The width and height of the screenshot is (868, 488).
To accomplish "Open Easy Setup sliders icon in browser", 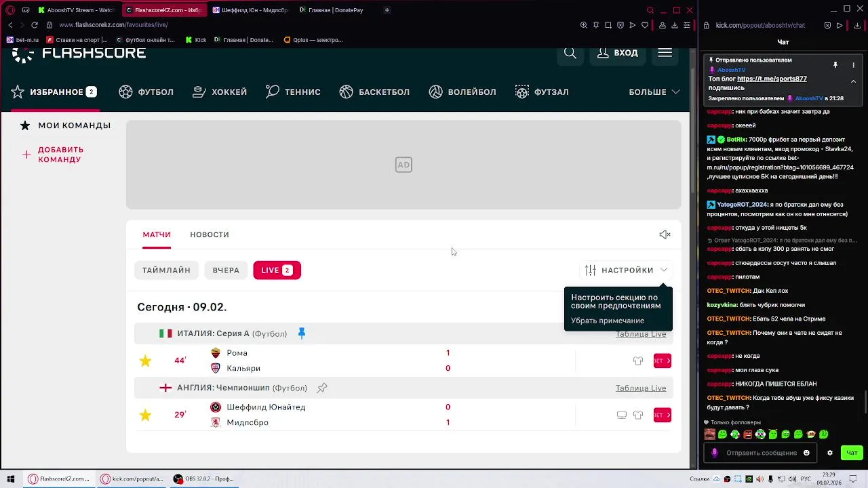I will 687,25.
